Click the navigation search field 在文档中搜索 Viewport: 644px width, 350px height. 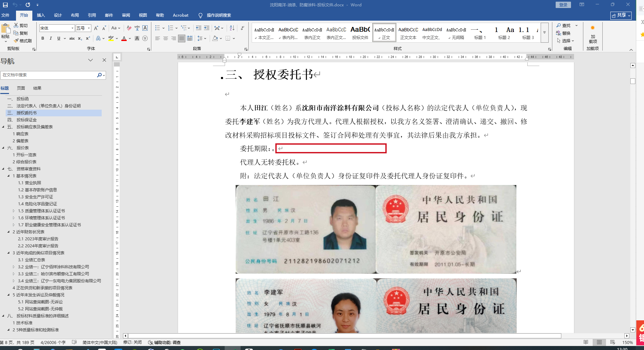coord(48,75)
